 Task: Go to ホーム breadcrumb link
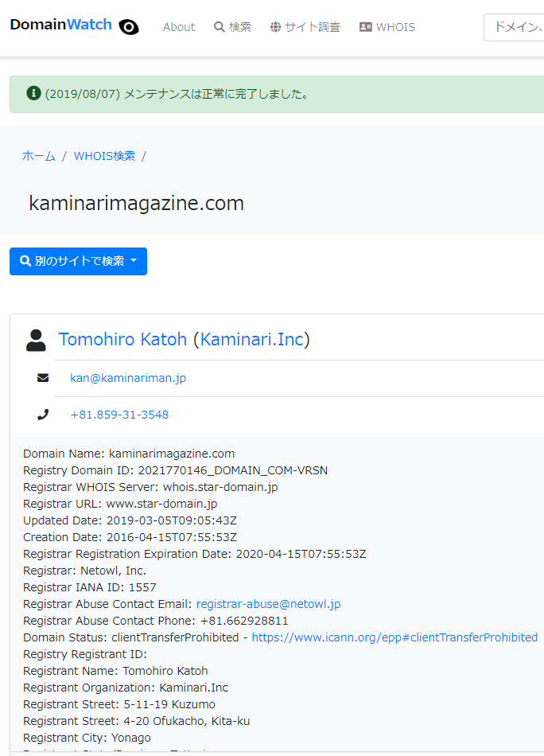click(x=39, y=156)
